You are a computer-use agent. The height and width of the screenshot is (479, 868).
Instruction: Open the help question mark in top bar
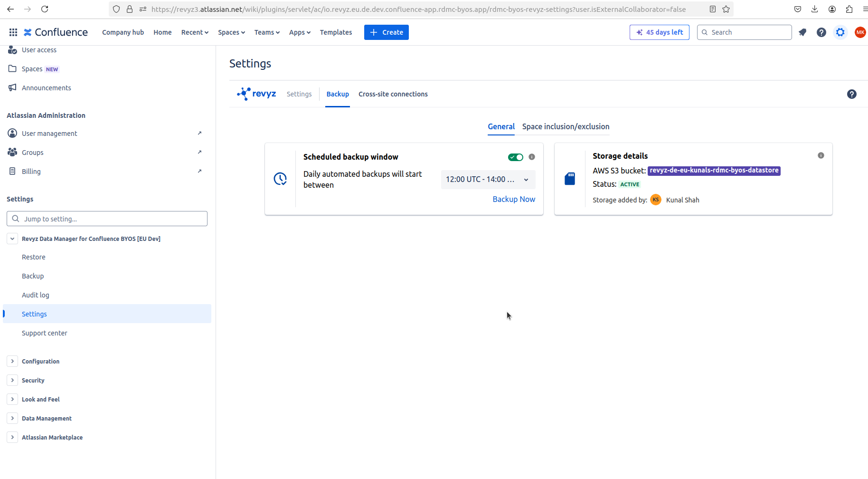821,32
